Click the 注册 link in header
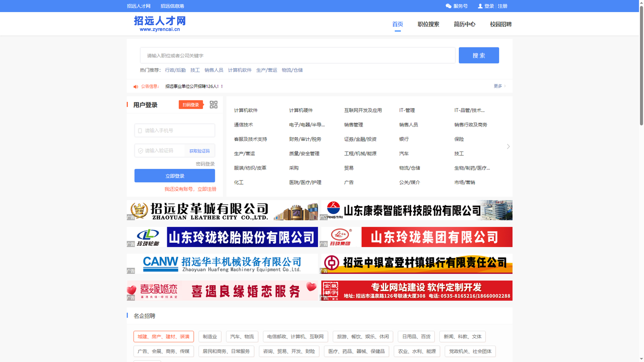 pos(503,6)
